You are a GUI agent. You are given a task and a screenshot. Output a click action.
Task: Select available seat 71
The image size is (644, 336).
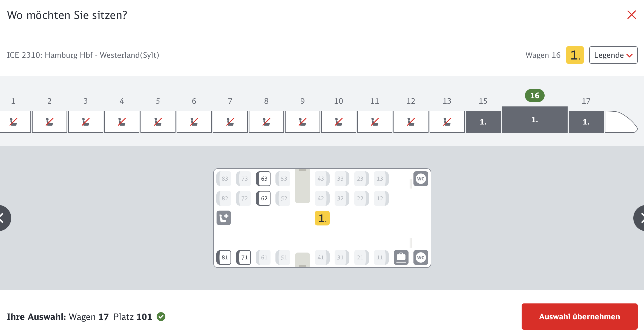pos(244,257)
